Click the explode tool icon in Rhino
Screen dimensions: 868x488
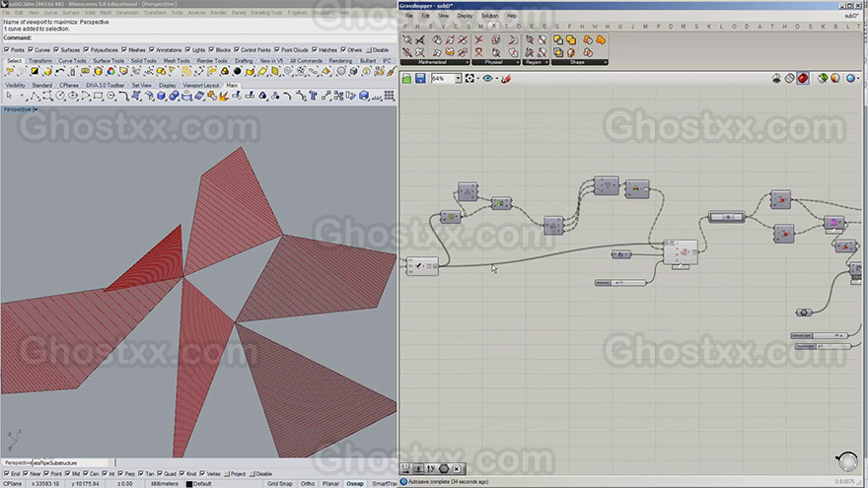coord(224,97)
